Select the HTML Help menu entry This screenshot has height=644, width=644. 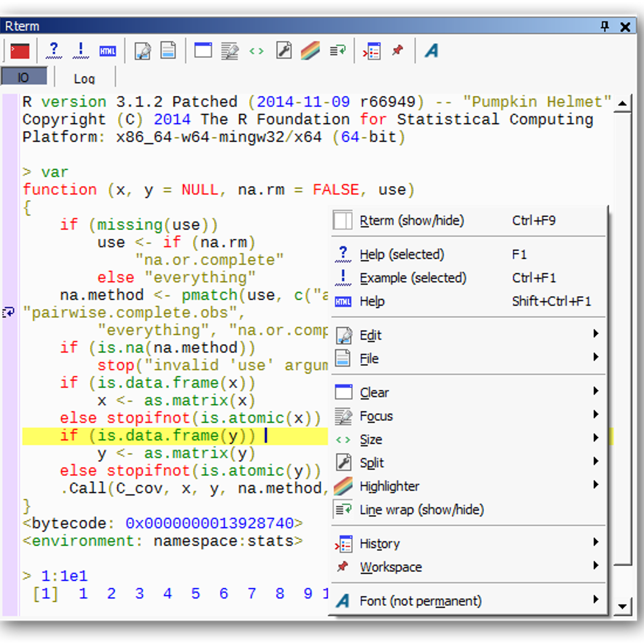pos(469,301)
